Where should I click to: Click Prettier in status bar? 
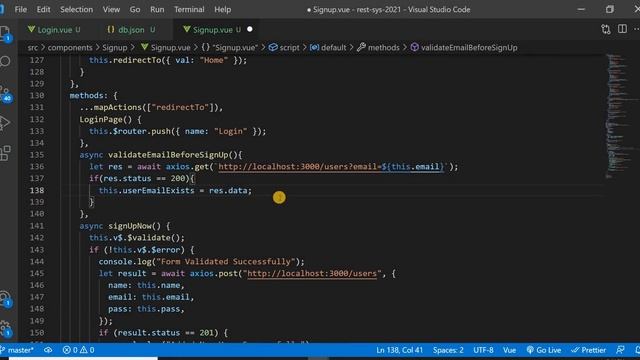[588, 350]
